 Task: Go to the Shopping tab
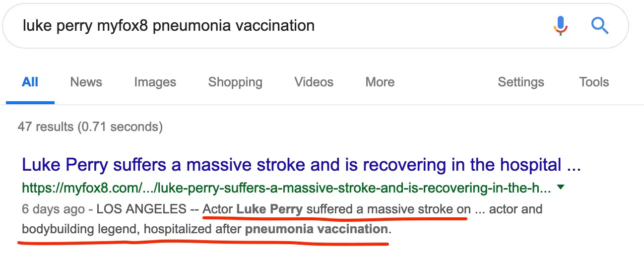[x=235, y=82]
